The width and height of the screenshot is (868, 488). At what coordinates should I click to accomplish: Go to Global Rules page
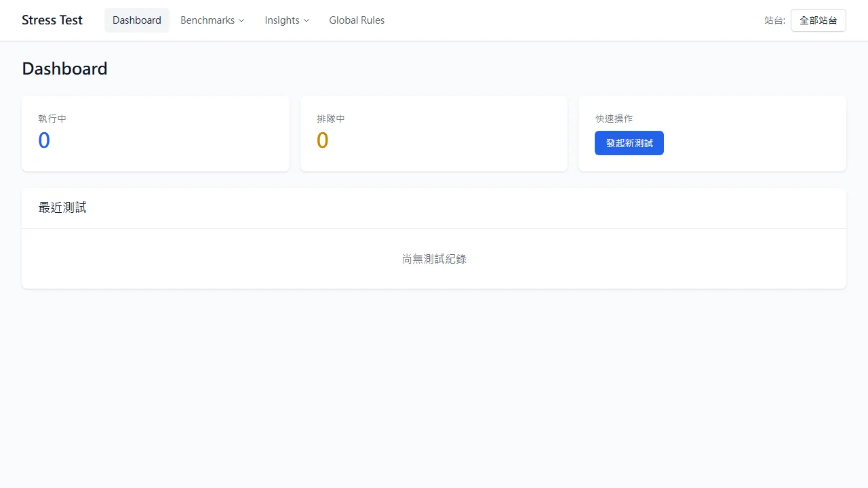357,20
